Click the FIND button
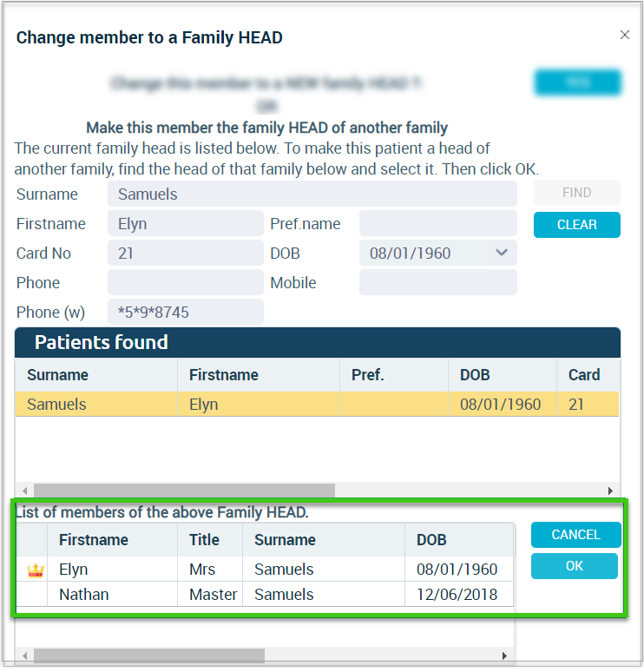The image size is (644, 672). tap(576, 193)
